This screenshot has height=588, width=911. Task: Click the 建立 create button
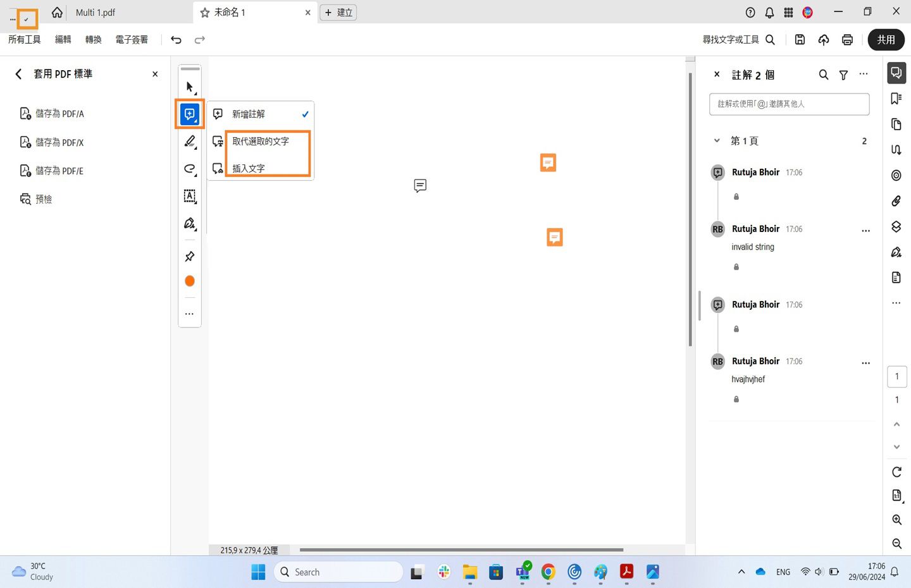point(338,13)
